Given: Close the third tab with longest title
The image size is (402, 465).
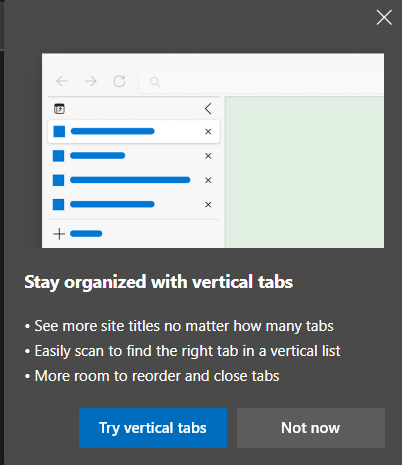Looking at the screenshot, I should pyautogui.click(x=208, y=180).
